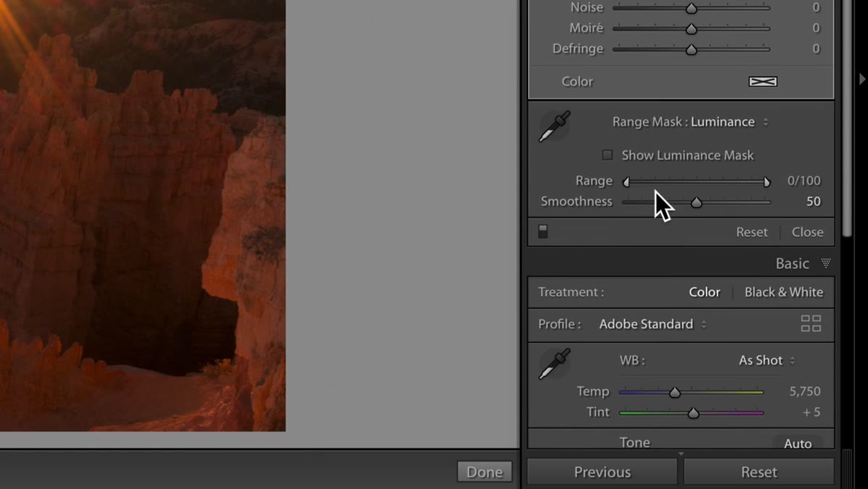Click the Noise value 0
Image resolution: width=868 pixels, height=489 pixels.
(x=816, y=7)
